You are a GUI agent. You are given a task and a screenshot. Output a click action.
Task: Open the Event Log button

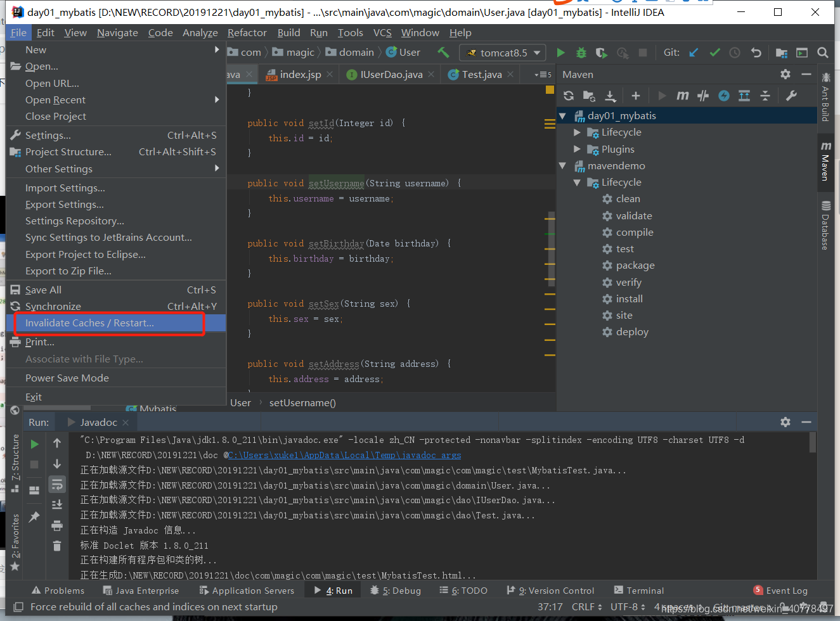pyautogui.click(x=780, y=591)
